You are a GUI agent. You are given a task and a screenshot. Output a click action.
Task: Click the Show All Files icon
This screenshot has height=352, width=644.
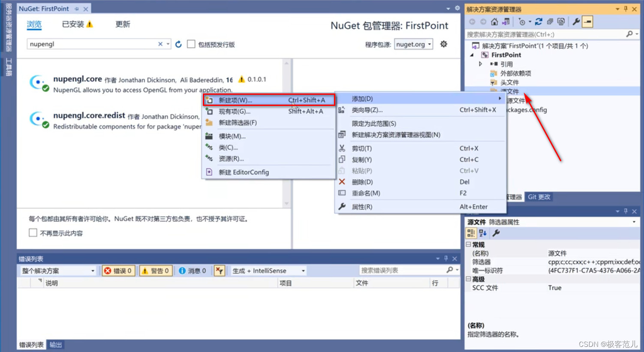[561, 22]
